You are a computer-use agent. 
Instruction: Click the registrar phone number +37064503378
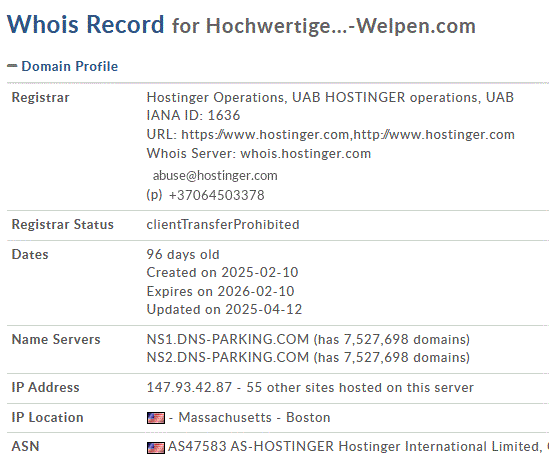click(216, 195)
